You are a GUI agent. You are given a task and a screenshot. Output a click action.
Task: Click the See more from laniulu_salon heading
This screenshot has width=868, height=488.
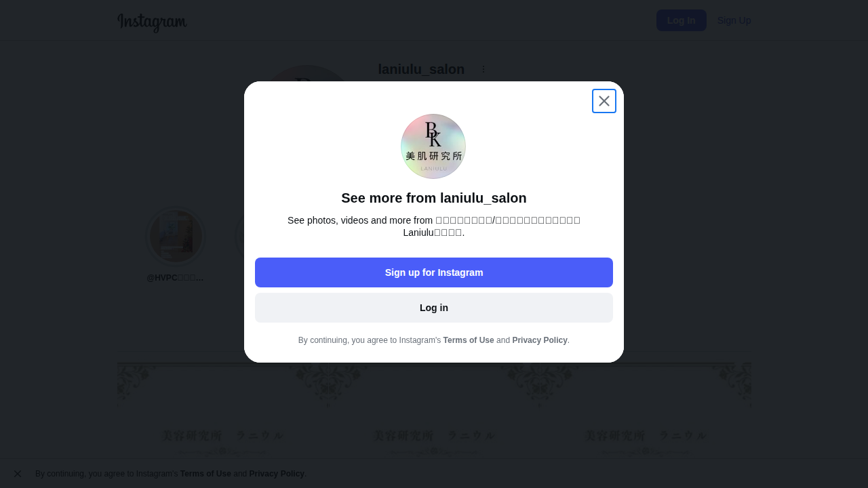(x=434, y=198)
